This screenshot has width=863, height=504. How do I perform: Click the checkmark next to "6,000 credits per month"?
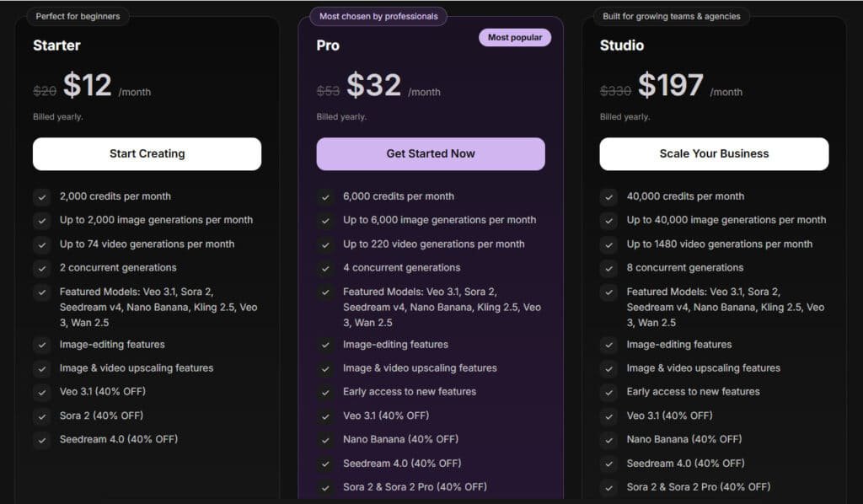tap(326, 196)
